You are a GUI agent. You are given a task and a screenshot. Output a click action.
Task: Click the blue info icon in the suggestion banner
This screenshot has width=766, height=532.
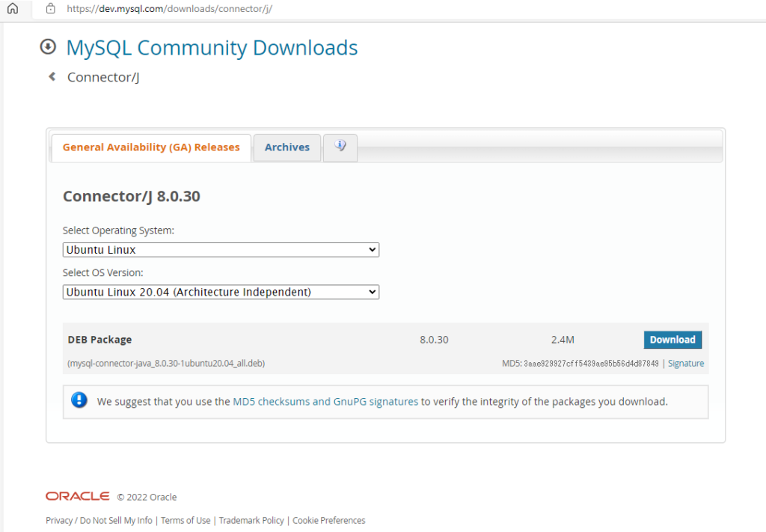[x=79, y=400]
